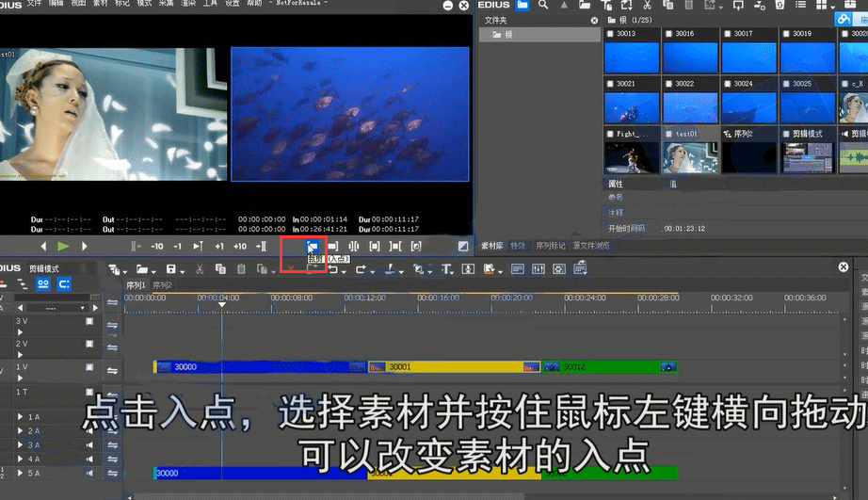Click the timeline Paste clipboard icon
868x500 pixels.
(x=241, y=269)
